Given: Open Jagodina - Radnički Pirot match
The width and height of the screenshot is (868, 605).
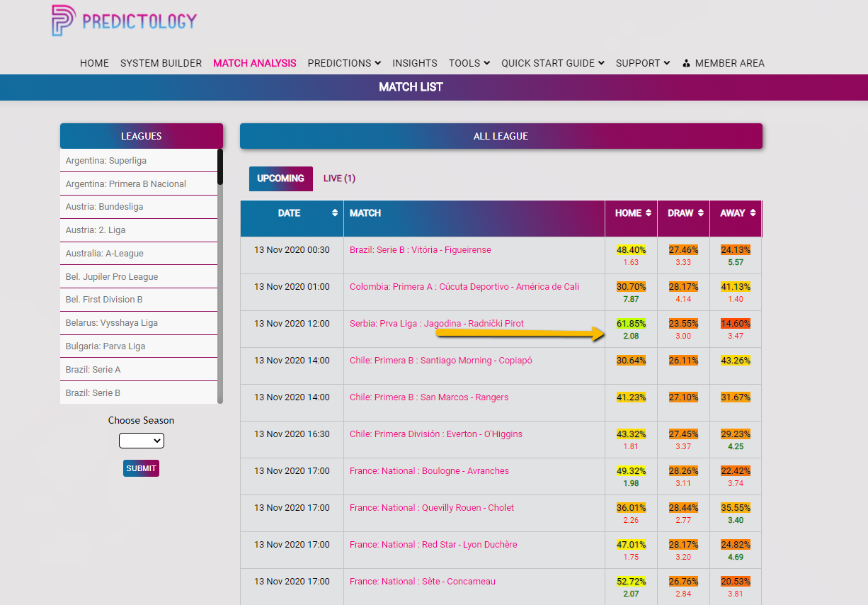Looking at the screenshot, I should click(437, 324).
